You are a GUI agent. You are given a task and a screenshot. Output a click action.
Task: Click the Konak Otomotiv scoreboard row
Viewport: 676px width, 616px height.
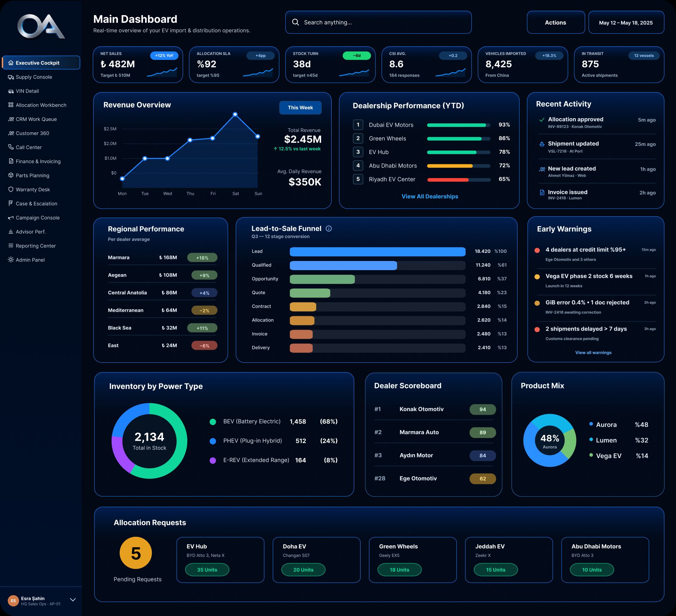[435, 409]
